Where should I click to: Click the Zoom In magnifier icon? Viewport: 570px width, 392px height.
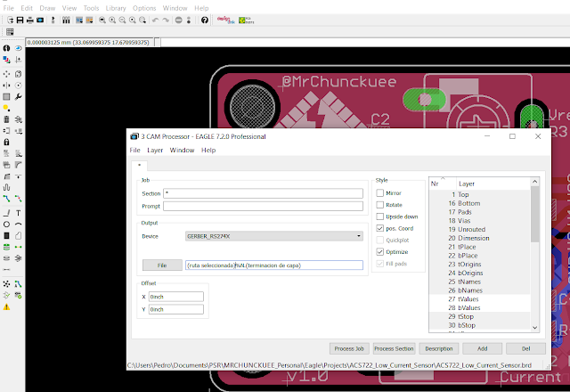click(112, 20)
